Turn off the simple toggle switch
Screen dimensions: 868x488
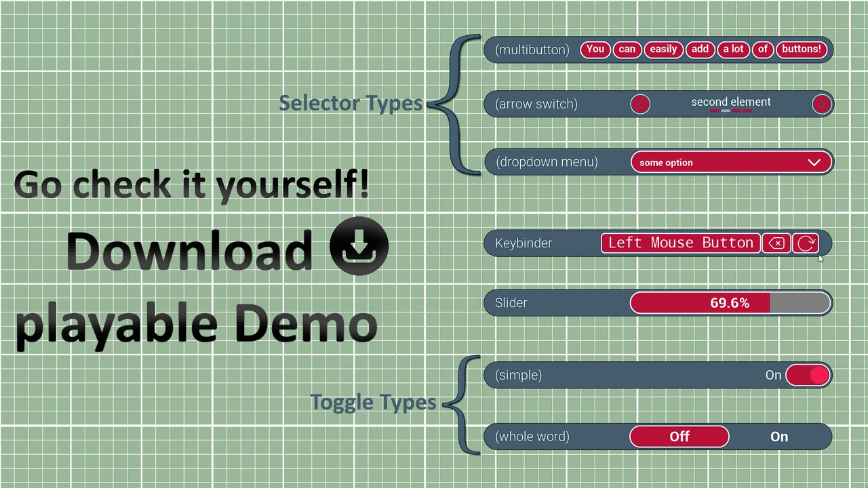click(808, 375)
